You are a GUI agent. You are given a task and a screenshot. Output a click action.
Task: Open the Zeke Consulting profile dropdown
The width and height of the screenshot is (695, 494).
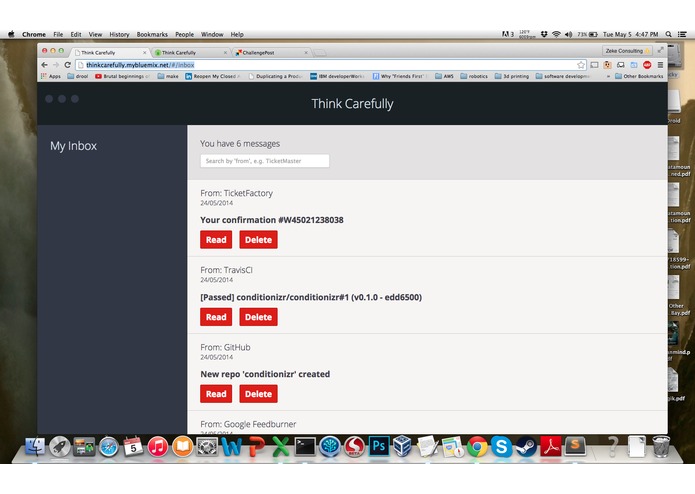click(x=627, y=51)
